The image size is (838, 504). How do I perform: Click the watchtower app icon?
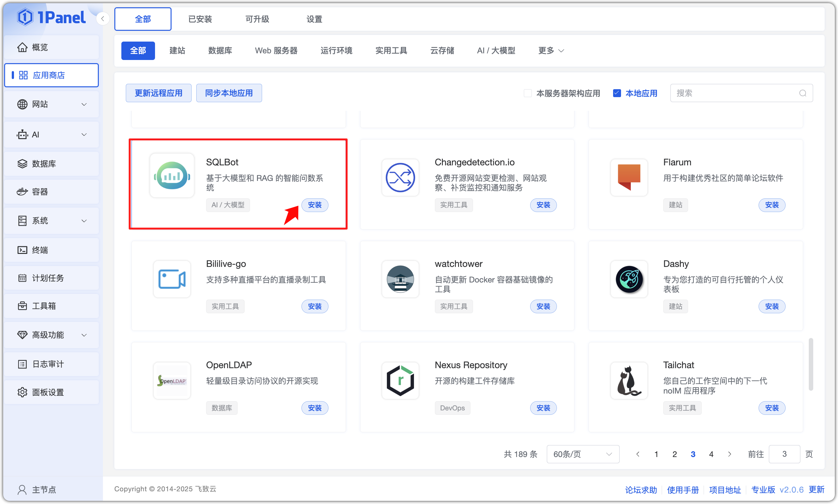400,279
